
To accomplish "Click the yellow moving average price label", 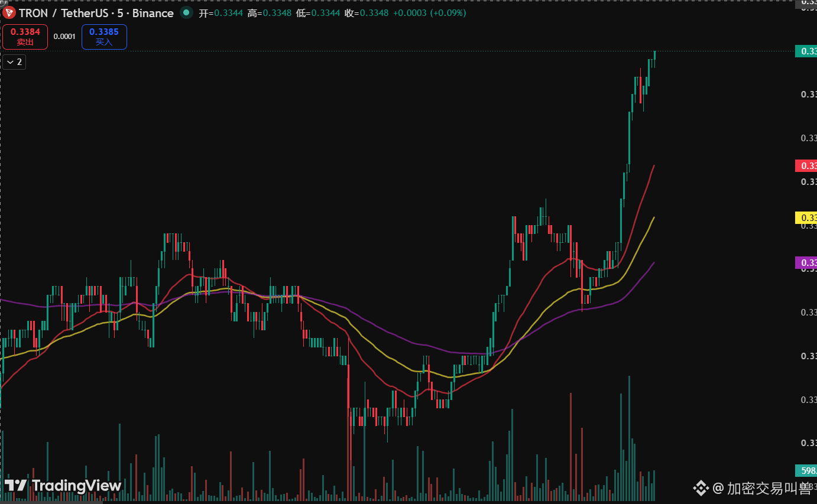I will click(806, 217).
